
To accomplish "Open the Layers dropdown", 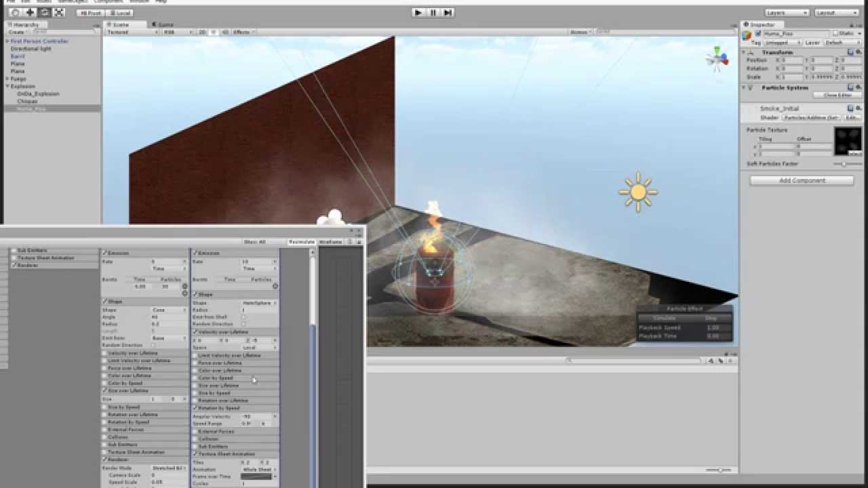I will point(787,13).
